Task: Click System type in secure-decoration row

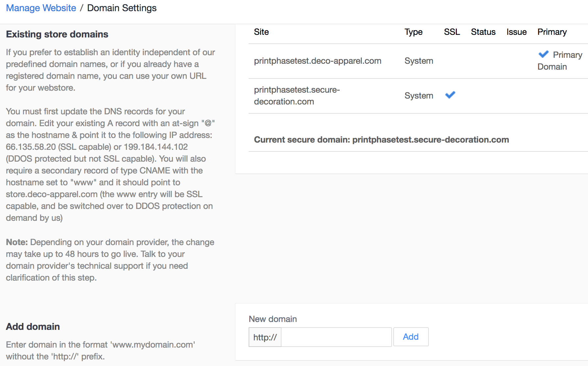Action: click(x=419, y=96)
